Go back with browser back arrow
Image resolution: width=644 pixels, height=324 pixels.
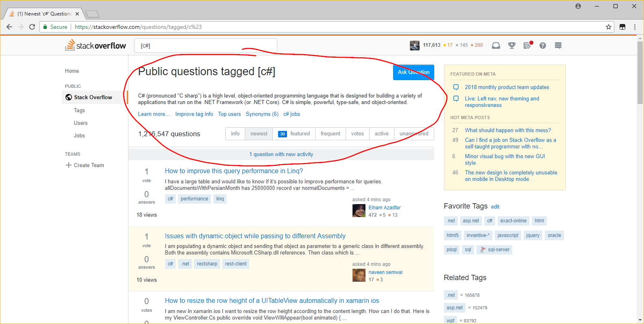9,27
